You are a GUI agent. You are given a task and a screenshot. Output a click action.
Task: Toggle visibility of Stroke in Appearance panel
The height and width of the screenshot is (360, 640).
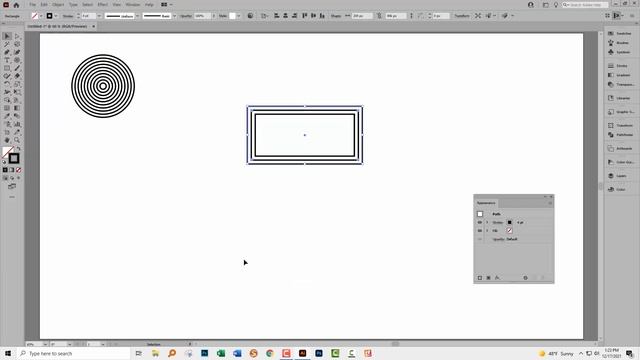[x=480, y=222]
